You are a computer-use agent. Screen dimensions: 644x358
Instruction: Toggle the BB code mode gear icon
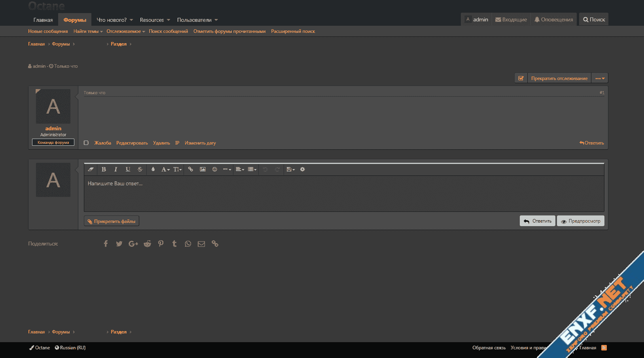pos(303,169)
